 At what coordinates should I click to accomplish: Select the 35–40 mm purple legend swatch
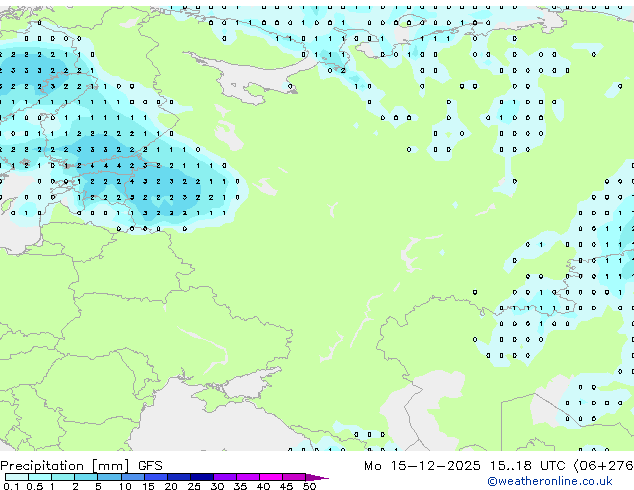point(248,477)
